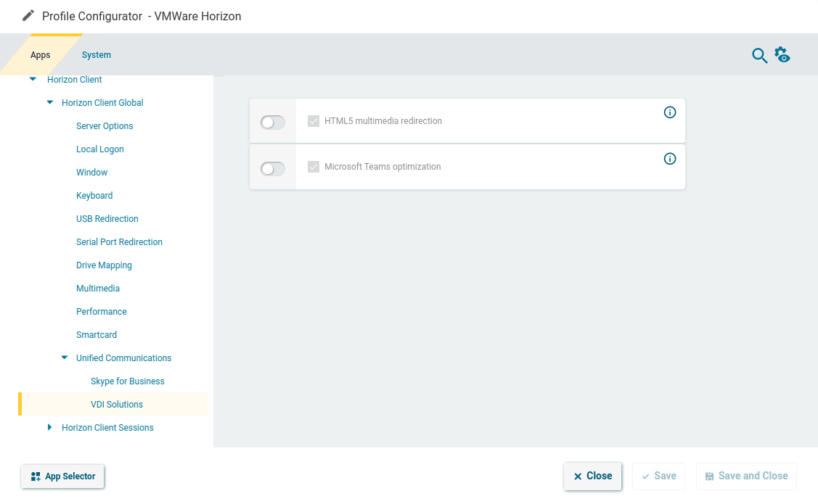Open Performance settings

[x=101, y=312]
